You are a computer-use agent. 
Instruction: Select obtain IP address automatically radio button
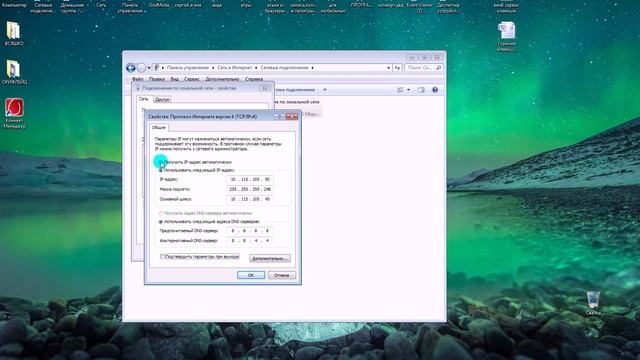click(160, 162)
